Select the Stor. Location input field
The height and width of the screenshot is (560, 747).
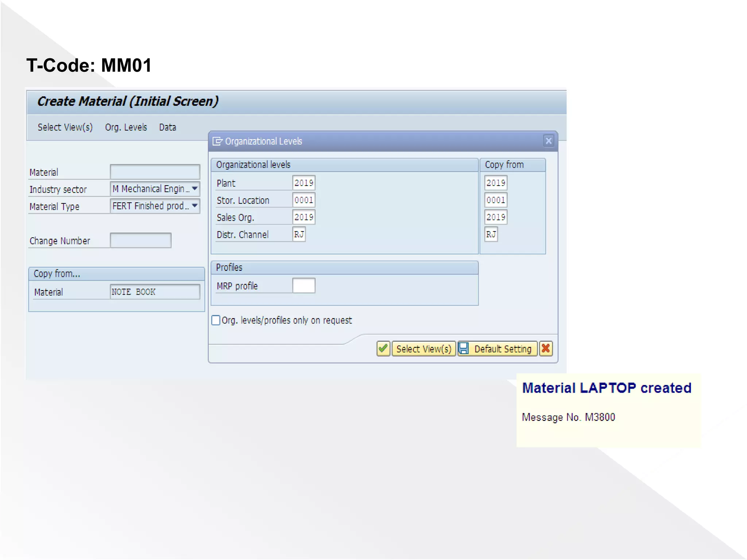(x=303, y=200)
